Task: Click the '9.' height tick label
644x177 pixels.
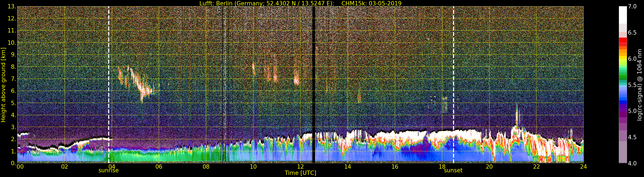Action: (14, 55)
